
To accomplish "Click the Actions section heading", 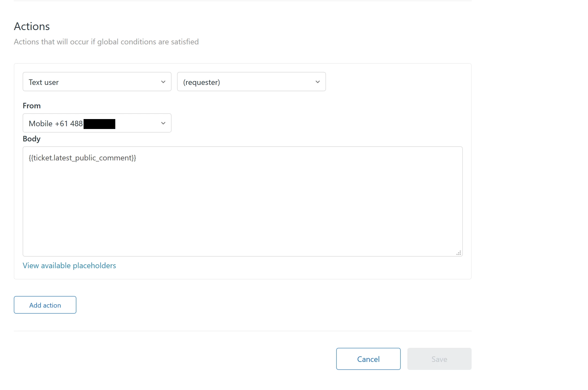I will 32,26.
